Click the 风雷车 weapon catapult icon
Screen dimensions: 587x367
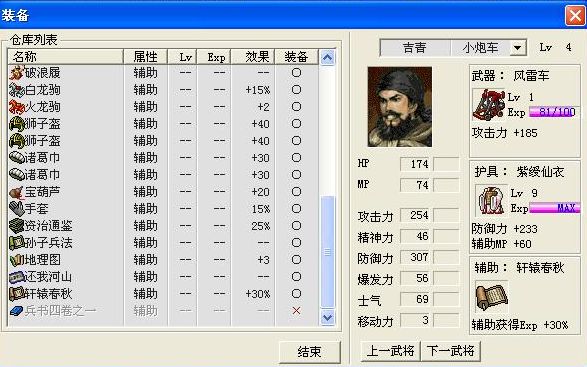pos(489,104)
